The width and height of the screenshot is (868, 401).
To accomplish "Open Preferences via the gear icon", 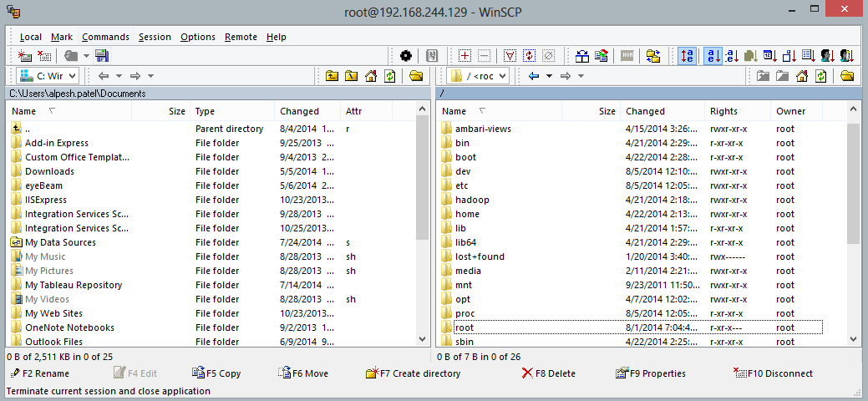I will 406,55.
